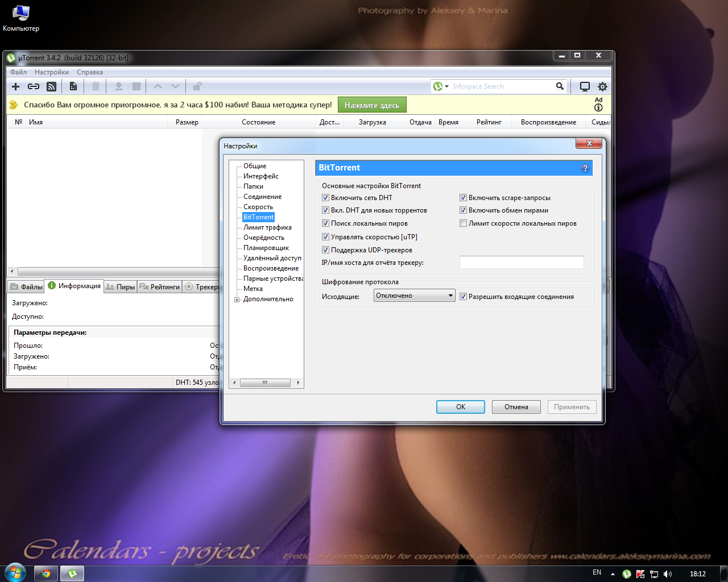Open the RSS feed icon in toolbar
728x582 pixels.
tap(51, 86)
